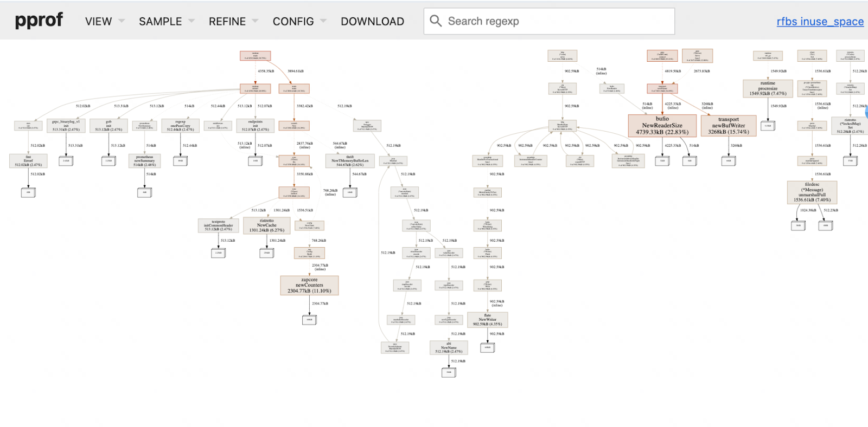Viewport: 868px width, 427px height.
Task: Click the 2837.76kB (inline) edge label
Action: tap(304, 145)
